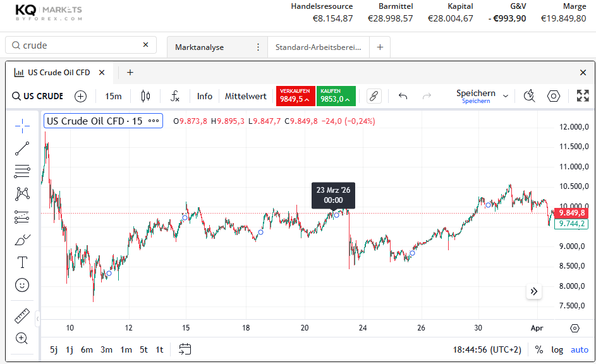This screenshot has width=596, height=364.
Task: Switch to the Marktanalyse tab
Action: point(199,47)
